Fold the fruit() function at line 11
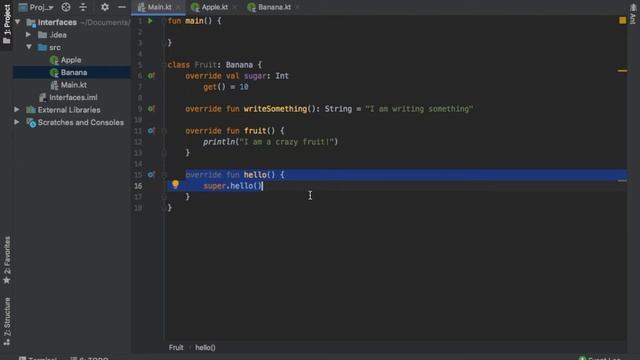The width and height of the screenshot is (640, 360). click(x=164, y=131)
